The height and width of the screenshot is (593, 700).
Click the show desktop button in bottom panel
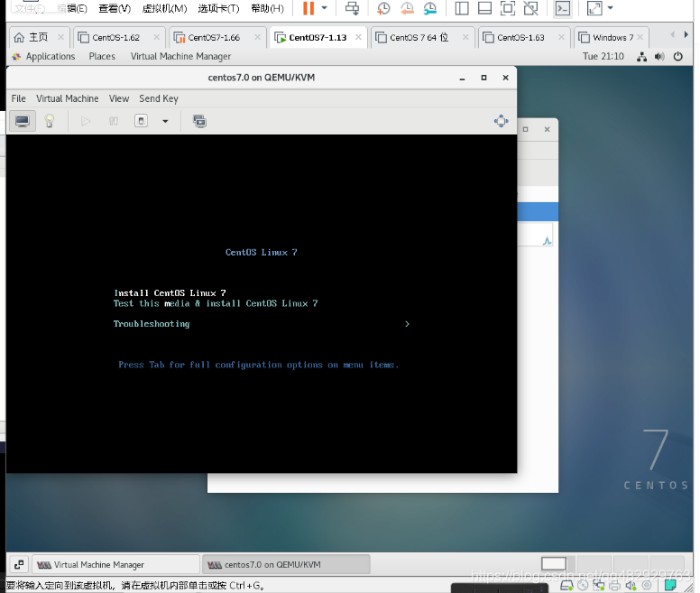(x=18, y=565)
